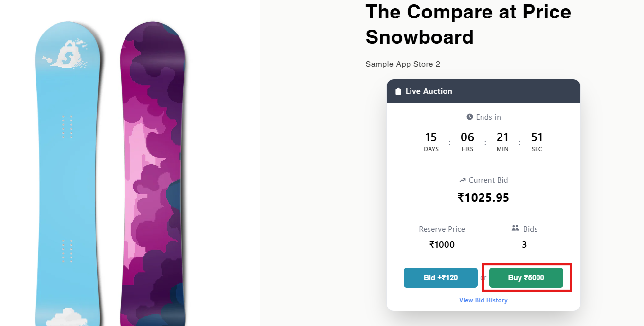Image resolution: width=644 pixels, height=326 pixels.
Task: Click the bid count number 3
Action: (524, 245)
